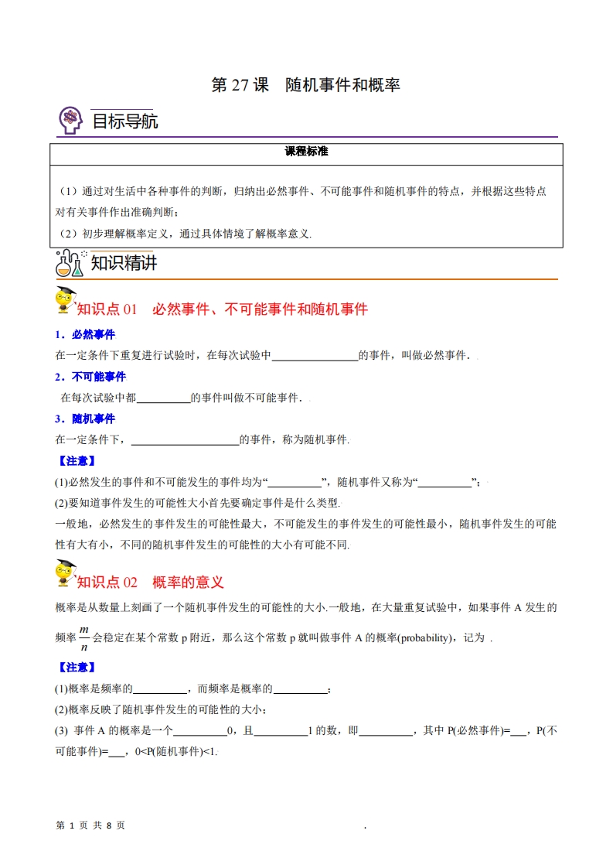Click the 目标导航 section heading

tap(124, 121)
